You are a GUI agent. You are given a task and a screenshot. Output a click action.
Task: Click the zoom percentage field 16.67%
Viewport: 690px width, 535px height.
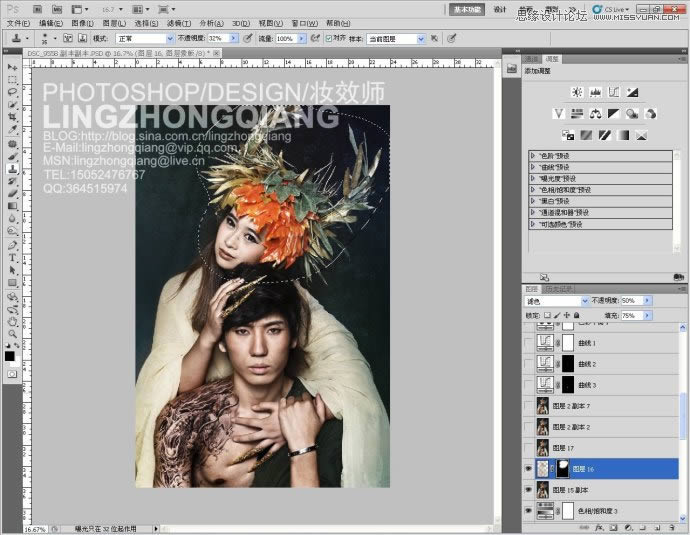[34, 529]
